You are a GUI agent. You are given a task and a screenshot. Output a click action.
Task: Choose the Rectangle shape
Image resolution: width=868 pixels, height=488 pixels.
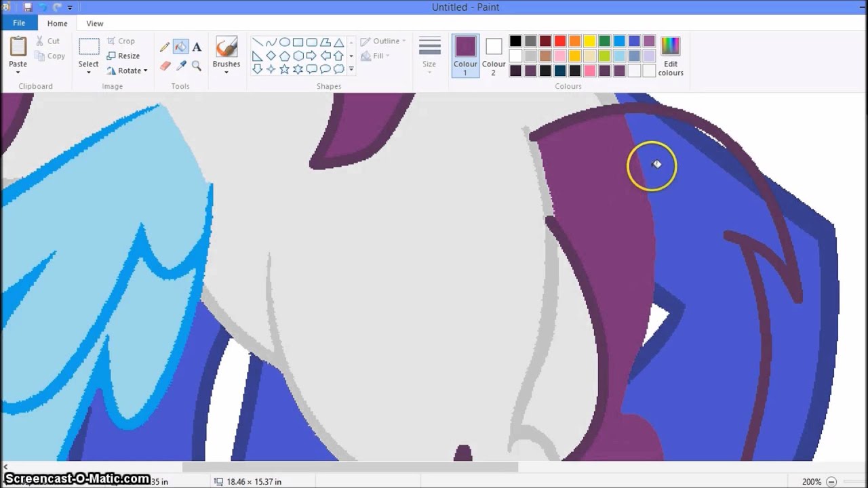298,42
